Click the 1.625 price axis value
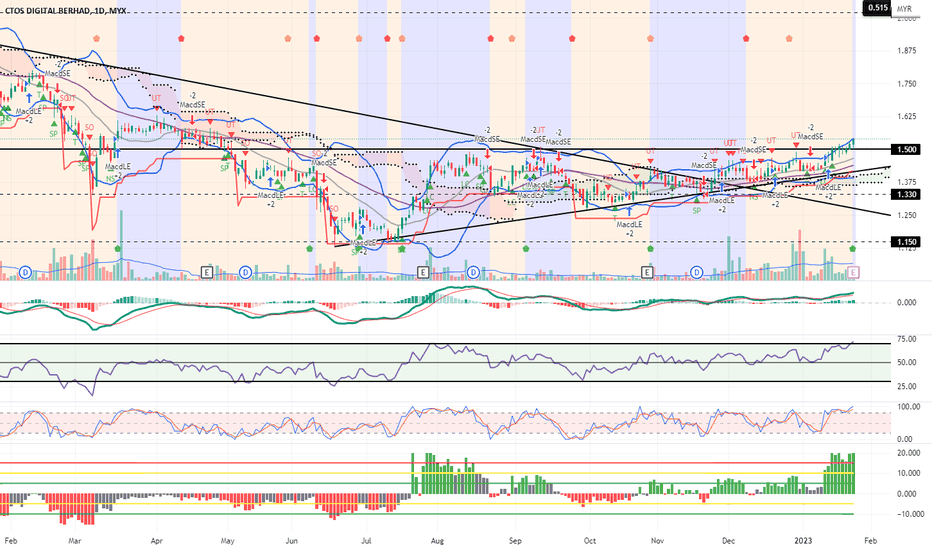 click(907, 117)
